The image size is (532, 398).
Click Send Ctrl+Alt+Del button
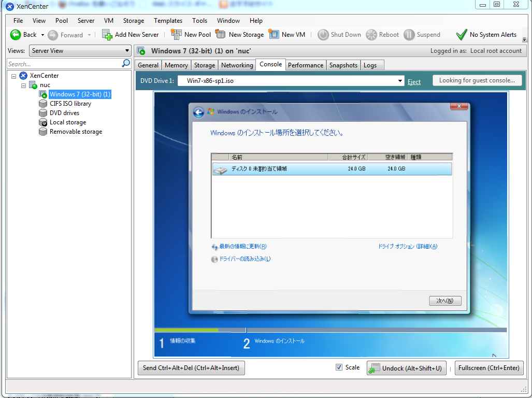(x=191, y=368)
